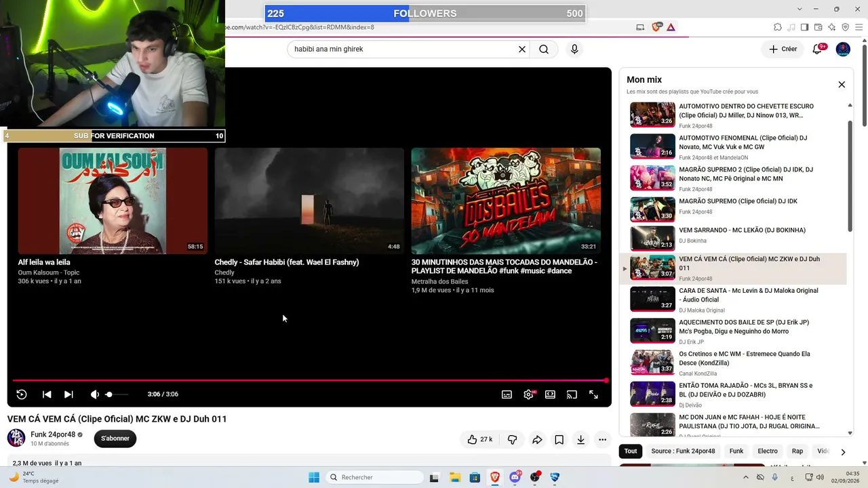The width and height of the screenshot is (868, 488).
Task: Mute the video volume
Action: (95, 394)
